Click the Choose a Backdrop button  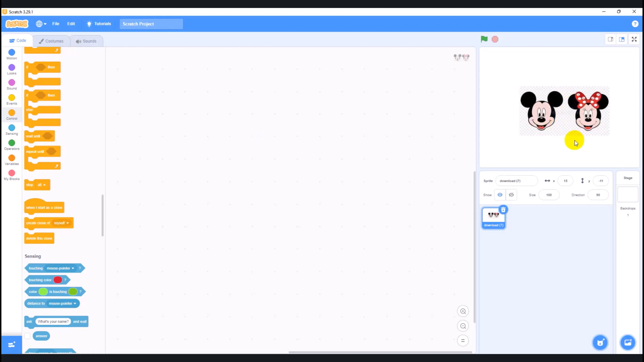[628, 343]
